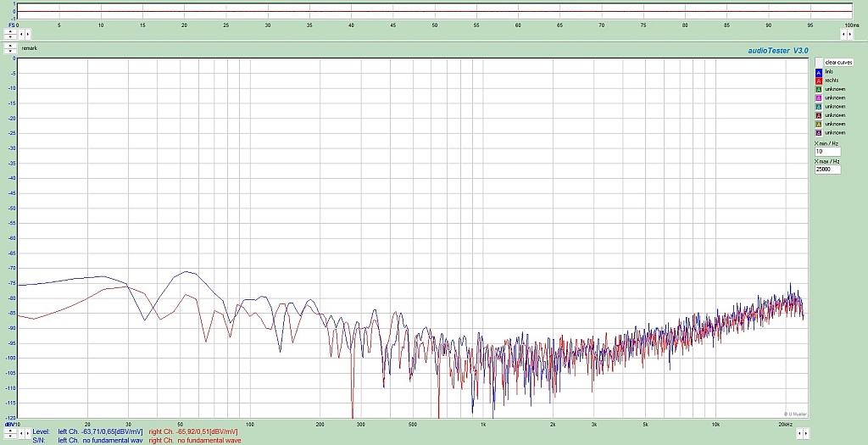Click 'unknown' label beside dark red swatch
Viewport: 868px width, 445px height.
(835, 115)
